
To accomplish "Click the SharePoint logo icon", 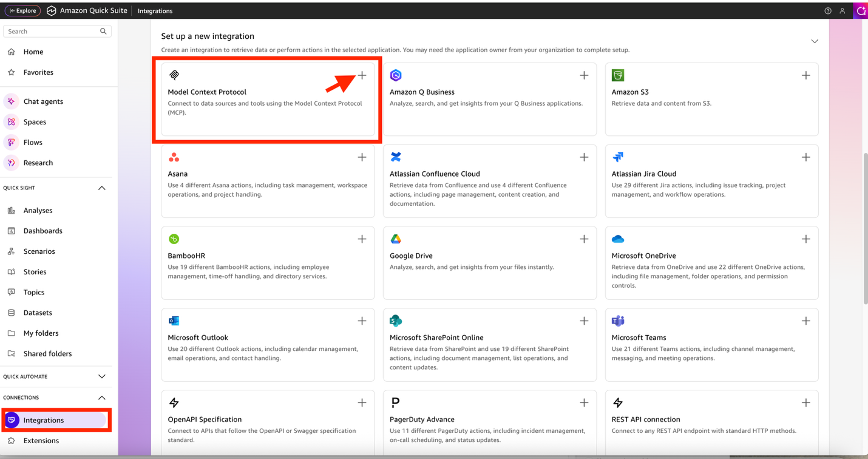I will [396, 321].
